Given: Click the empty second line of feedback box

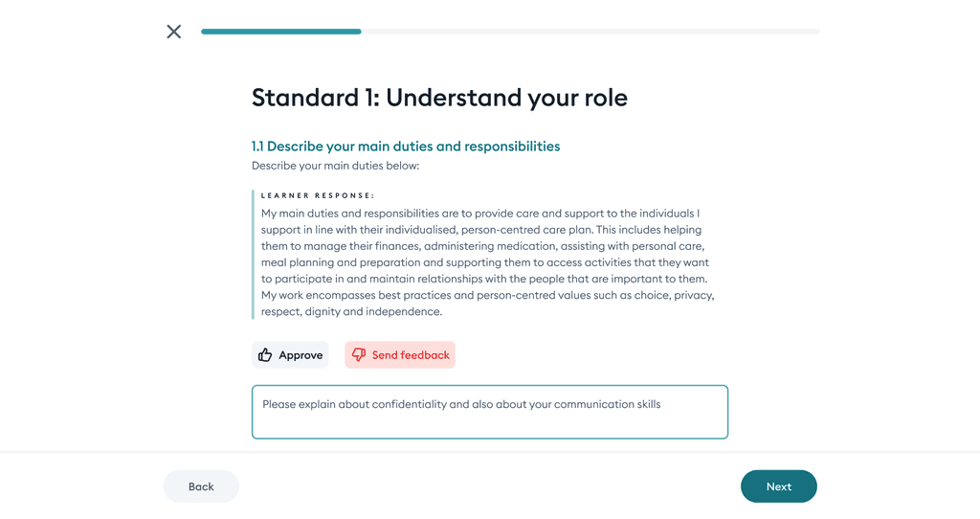Looking at the screenshot, I should pos(490,424).
